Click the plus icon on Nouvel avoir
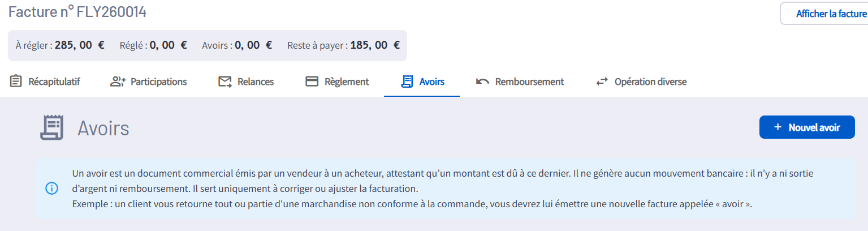This screenshot has height=231, width=868. tap(778, 127)
